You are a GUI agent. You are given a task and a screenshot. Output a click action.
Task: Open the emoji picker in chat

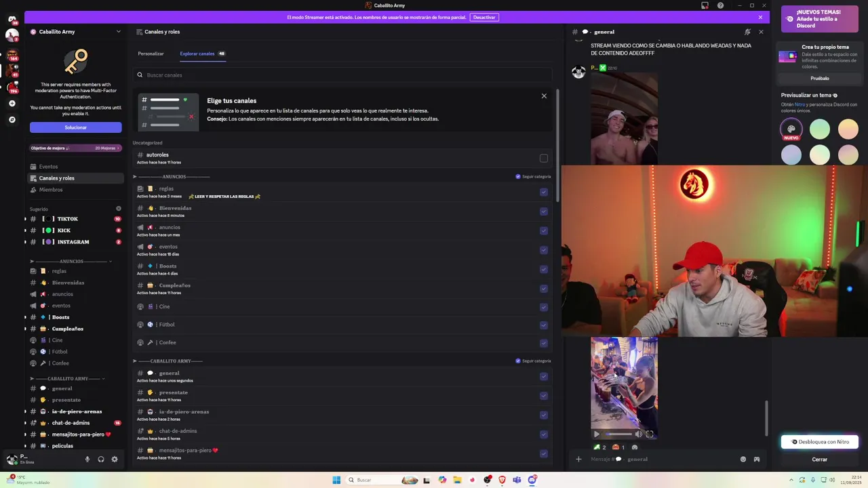tap(743, 459)
